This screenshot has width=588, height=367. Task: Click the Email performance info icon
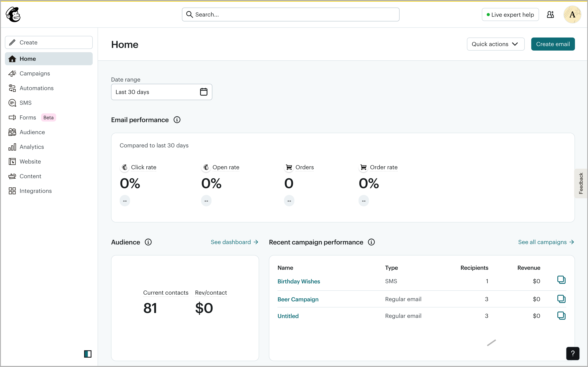tap(177, 120)
